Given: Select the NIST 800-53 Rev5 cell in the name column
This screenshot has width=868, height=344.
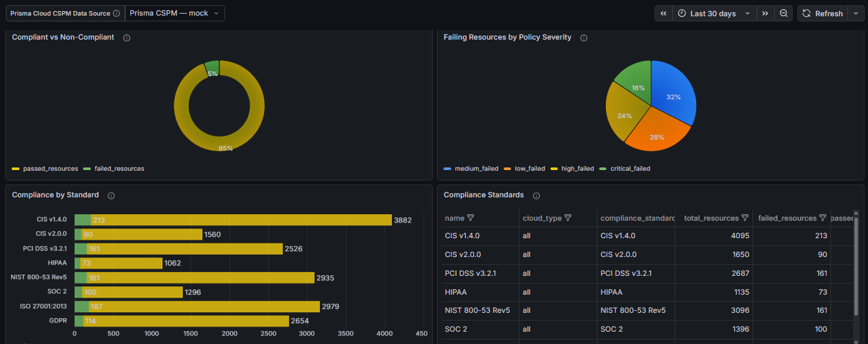Looking at the screenshot, I should tap(480, 311).
